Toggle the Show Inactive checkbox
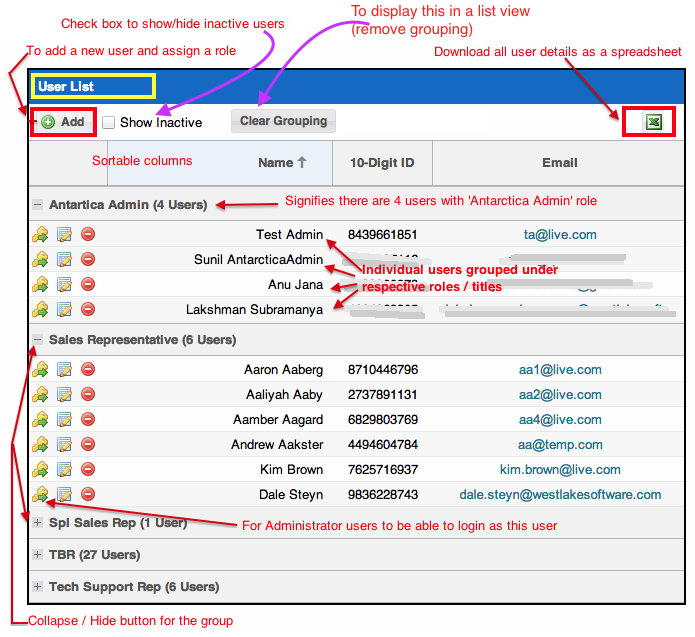The width and height of the screenshot is (695, 637). 109,122
